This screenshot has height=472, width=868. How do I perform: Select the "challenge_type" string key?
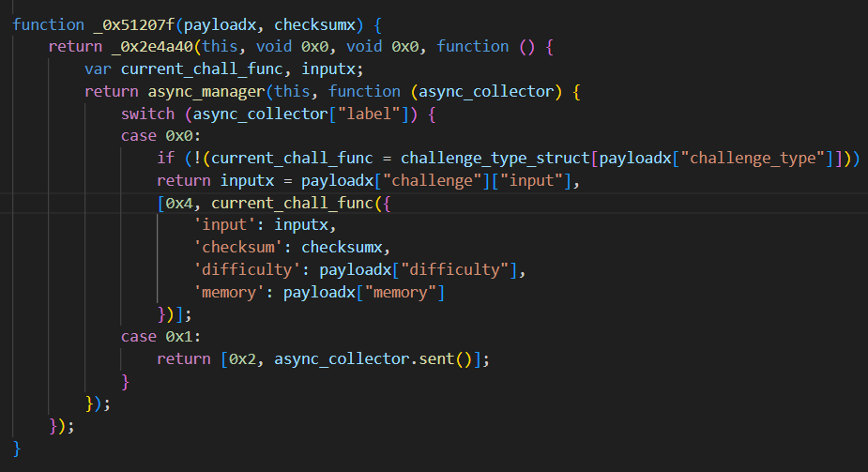753,159
